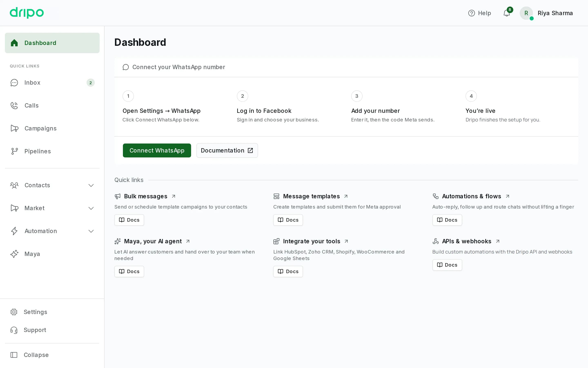Open Settings from the sidebar
The image size is (588, 368).
(x=52, y=312)
